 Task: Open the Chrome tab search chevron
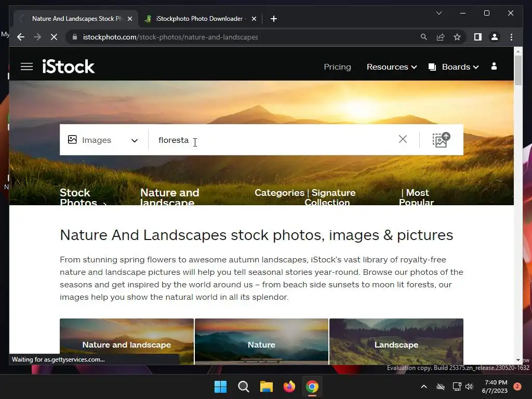coord(438,13)
